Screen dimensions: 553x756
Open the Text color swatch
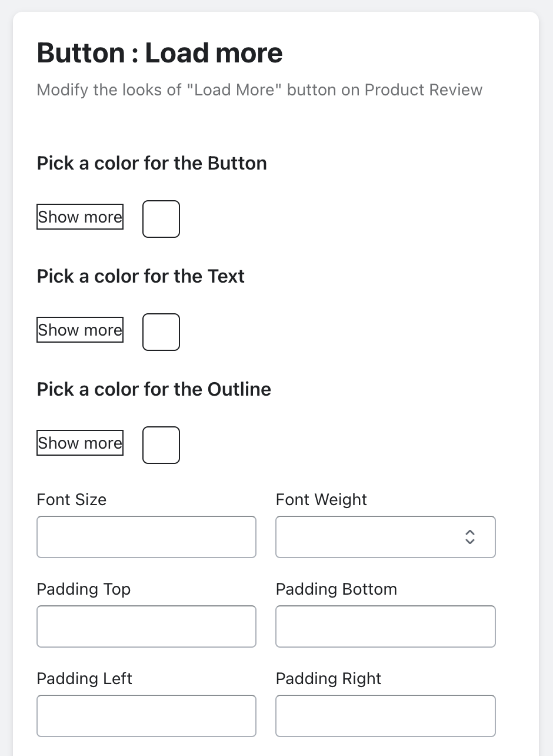[x=161, y=332]
